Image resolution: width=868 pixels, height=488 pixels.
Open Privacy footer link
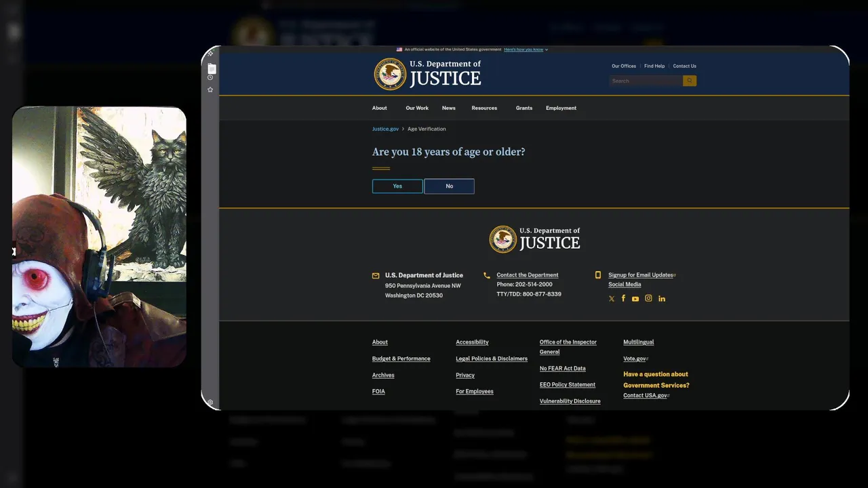click(x=465, y=375)
